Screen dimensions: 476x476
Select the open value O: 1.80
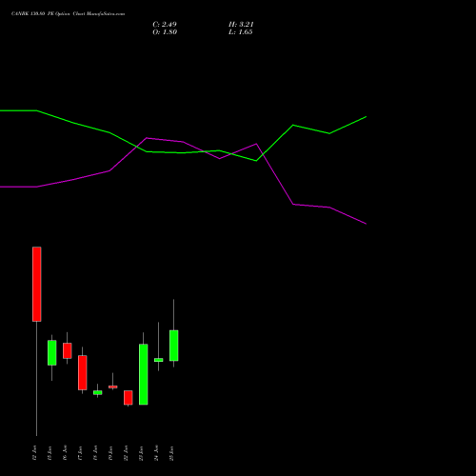point(165,32)
